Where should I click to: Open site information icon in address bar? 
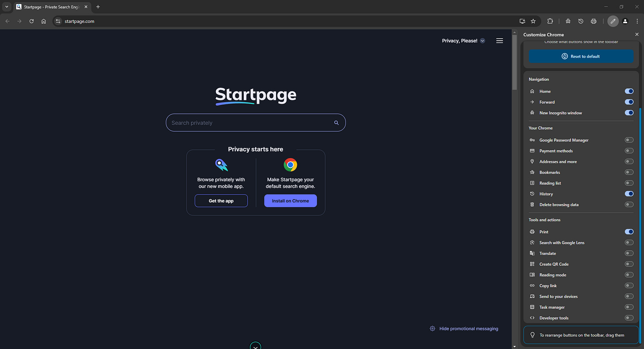pyautogui.click(x=58, y=21)
